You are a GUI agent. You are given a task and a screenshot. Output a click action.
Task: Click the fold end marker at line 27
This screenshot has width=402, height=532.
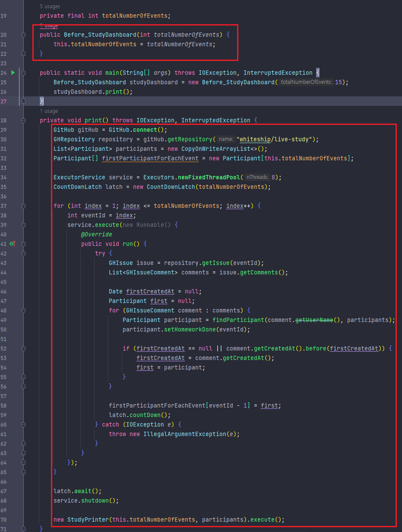24,101
